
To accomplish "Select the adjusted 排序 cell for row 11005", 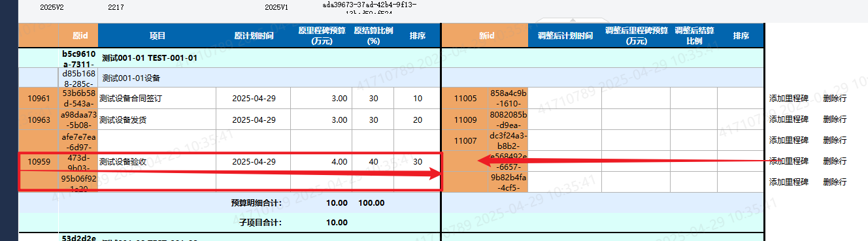I will 741,99.
